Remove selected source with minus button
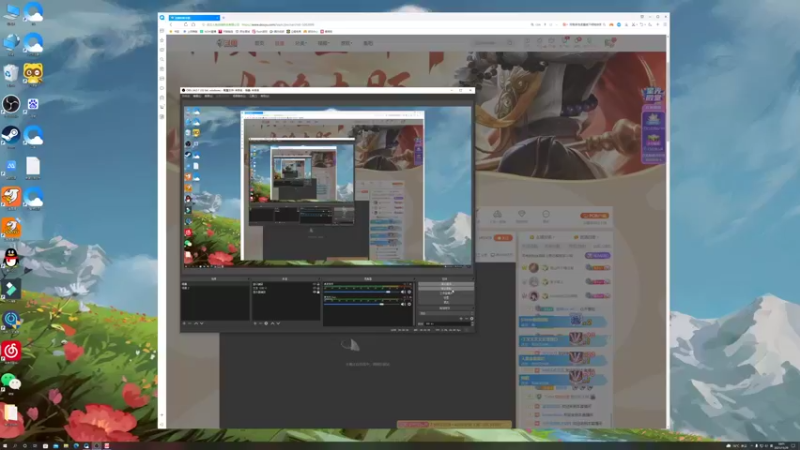The height and width of the screenshot is (450, 800). click(261, 323)
